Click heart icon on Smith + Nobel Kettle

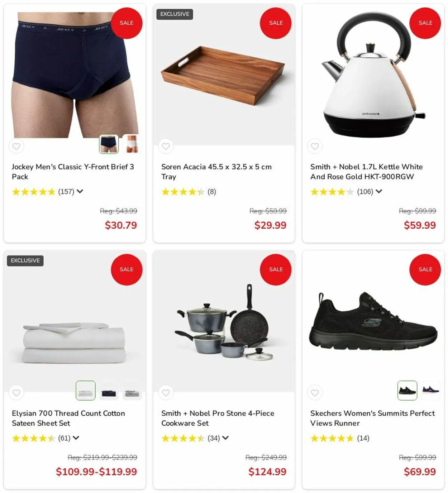point(315,146)
